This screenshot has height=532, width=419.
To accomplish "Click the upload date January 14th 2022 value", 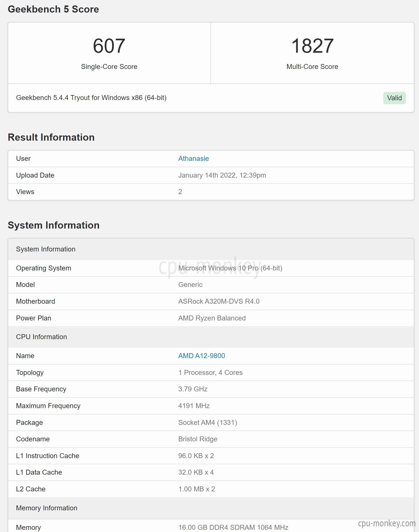I will pos(222,175).
